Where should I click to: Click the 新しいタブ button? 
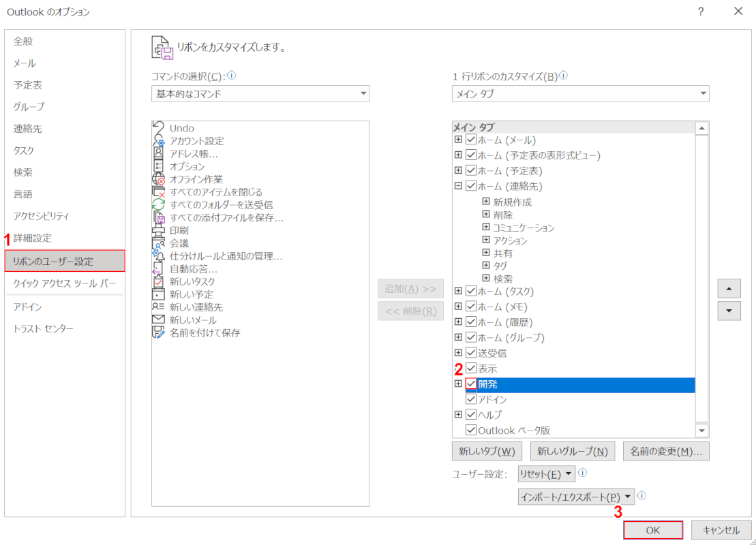click(x=487, y=452)
